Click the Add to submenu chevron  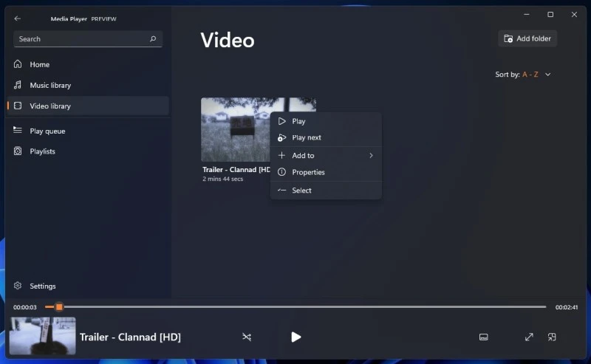372,155
